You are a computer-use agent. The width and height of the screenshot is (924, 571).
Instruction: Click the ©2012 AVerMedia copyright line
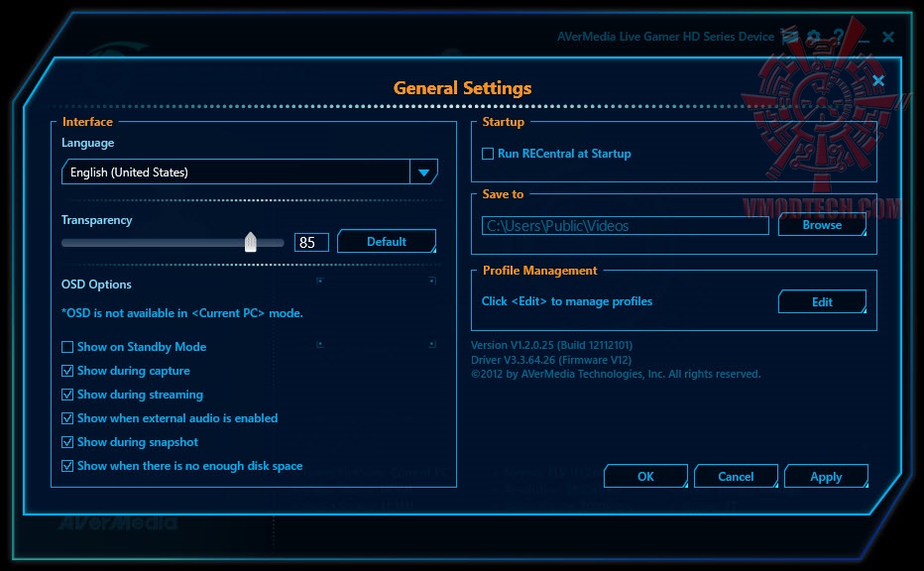[616, 374]
